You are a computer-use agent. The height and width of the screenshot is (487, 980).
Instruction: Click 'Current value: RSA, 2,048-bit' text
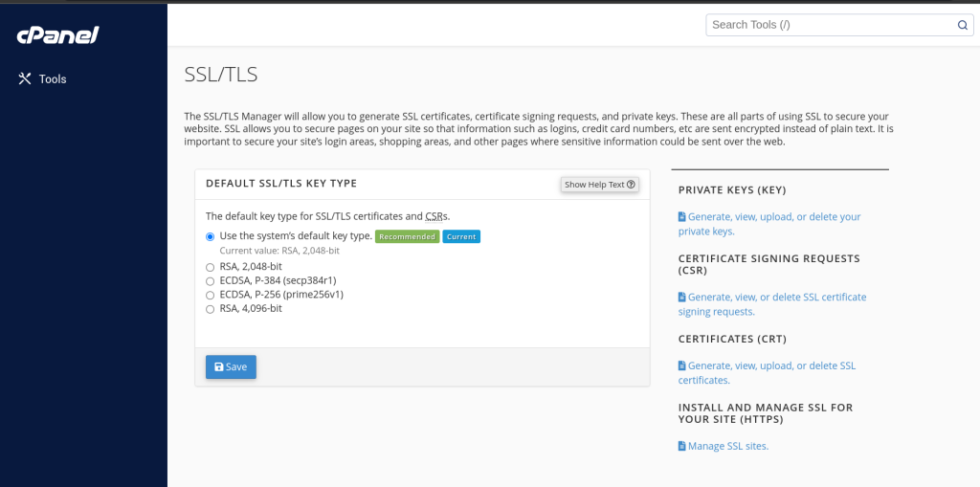279,251
